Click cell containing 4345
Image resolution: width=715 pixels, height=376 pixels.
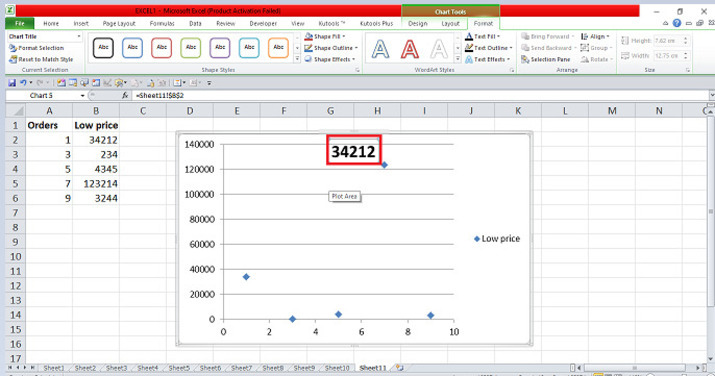pos(96,169)
